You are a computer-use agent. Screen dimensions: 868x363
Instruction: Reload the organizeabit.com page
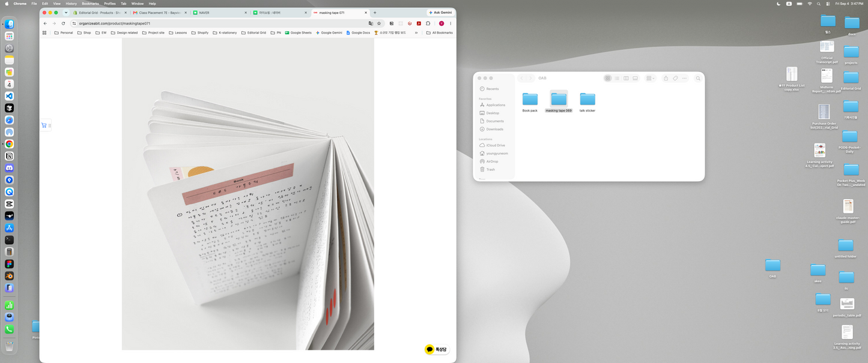point(63,23)
